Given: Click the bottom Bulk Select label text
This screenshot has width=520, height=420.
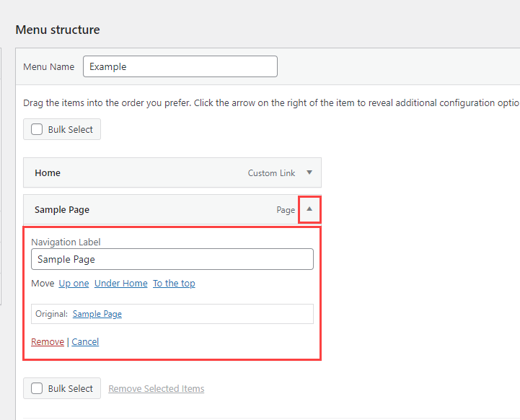Looking at the screenshot, I should pos(71,388).
